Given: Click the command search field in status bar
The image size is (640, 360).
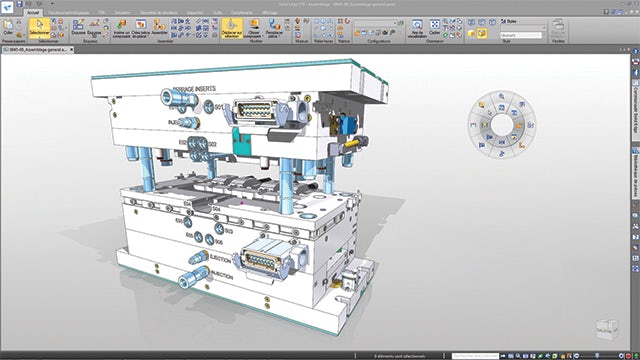Looking at the screenshot, I should tap(476, 356).
